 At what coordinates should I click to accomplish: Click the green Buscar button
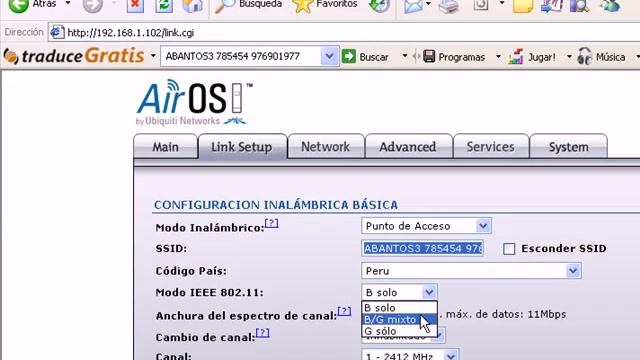[x=365, y=56]
